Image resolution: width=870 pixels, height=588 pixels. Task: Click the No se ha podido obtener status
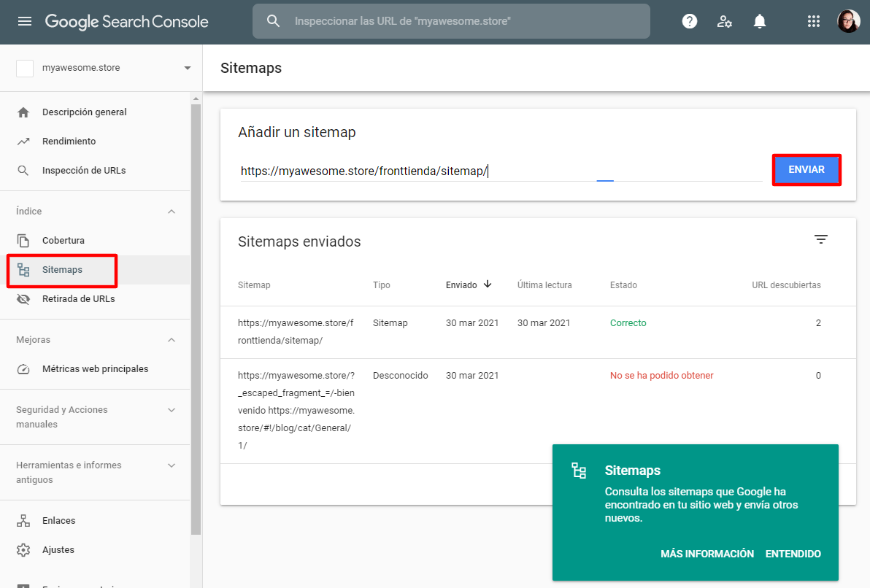(x=661, y=376)
